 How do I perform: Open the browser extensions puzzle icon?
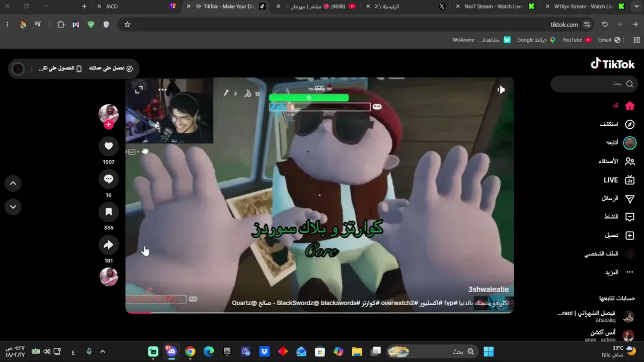[x=61, y=24]
